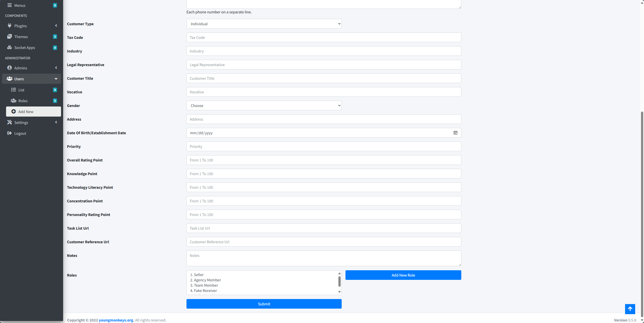Click the Admins user-circle icon
Screen dimensions: 644x323
[10, 68]
